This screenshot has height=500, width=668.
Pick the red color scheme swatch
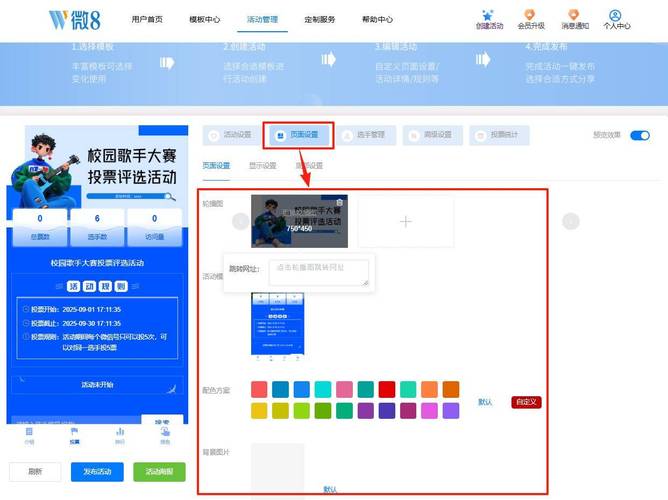(386, 389)
